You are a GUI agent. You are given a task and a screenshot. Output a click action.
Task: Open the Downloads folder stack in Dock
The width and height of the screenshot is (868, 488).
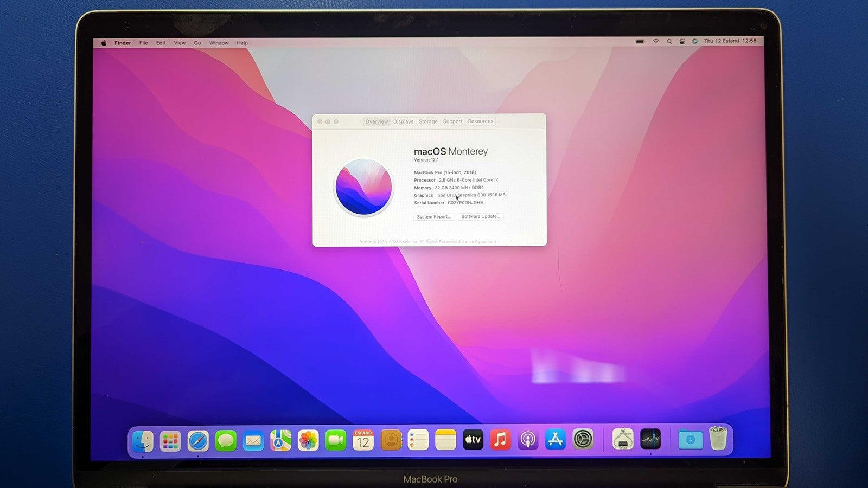pyautogui.click(x=691, y=439)
